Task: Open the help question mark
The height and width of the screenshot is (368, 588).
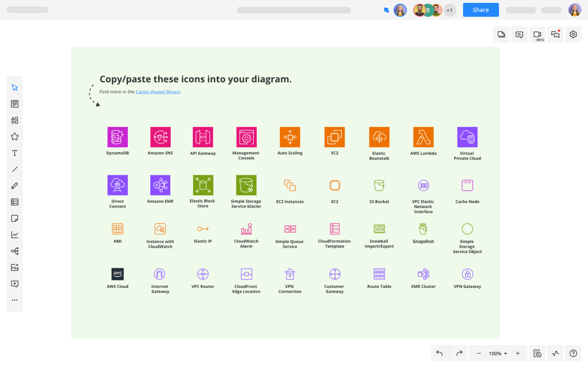Action: 573,353
